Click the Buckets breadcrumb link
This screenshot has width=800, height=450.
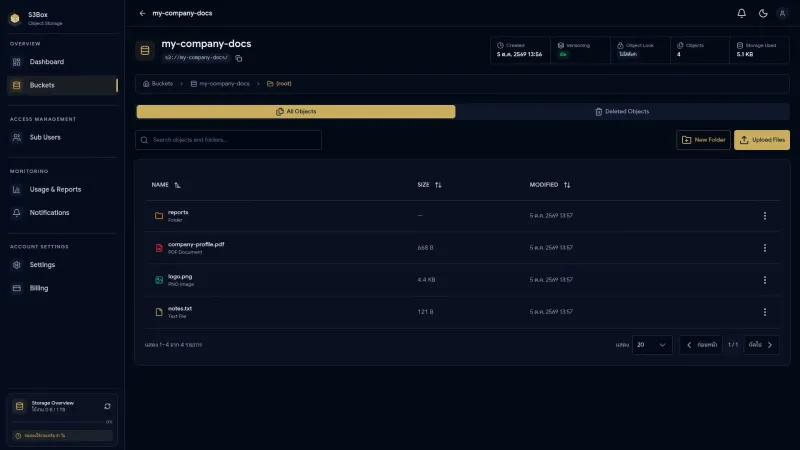(158, 84)
